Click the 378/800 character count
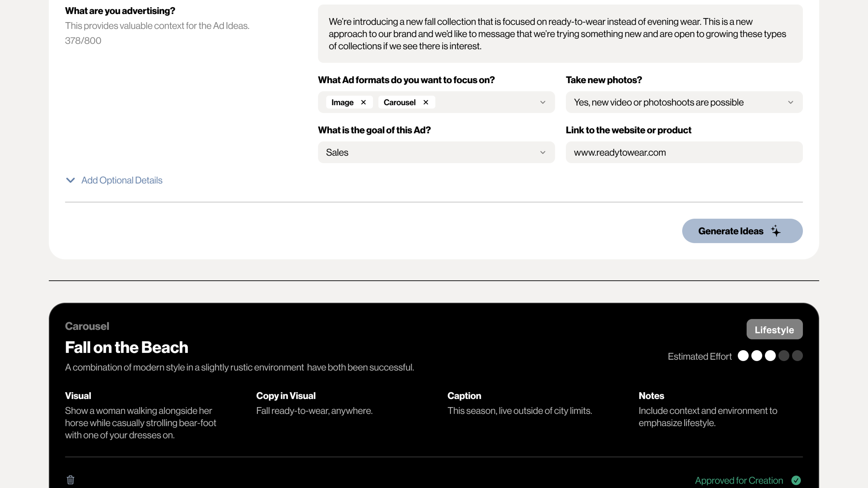 click(x=83, y=41)
